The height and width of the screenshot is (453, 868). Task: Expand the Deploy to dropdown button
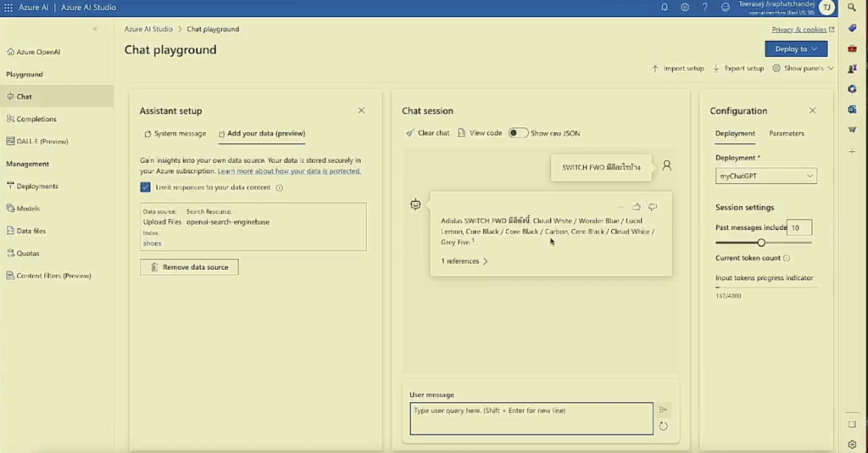796,48
